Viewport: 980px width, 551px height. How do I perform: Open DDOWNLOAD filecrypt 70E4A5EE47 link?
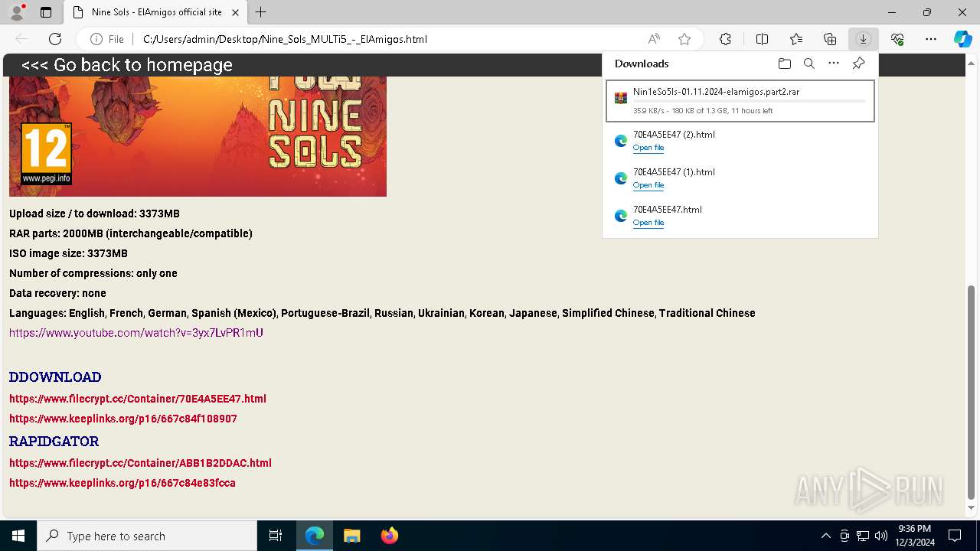tap(138, 399)
